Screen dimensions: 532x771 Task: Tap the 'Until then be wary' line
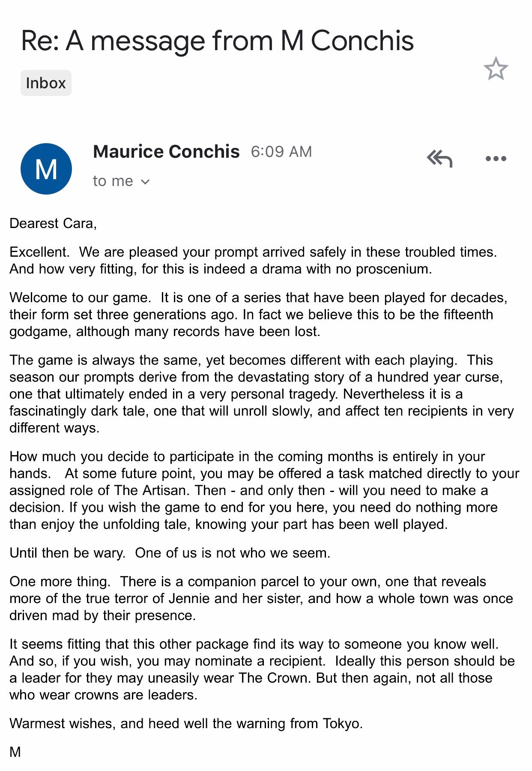pyautogui.click(x=170, y=553)
